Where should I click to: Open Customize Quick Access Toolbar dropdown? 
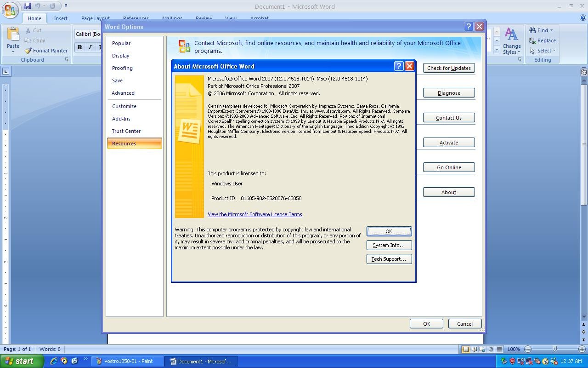pyautogui.click(x=66, y=6)
